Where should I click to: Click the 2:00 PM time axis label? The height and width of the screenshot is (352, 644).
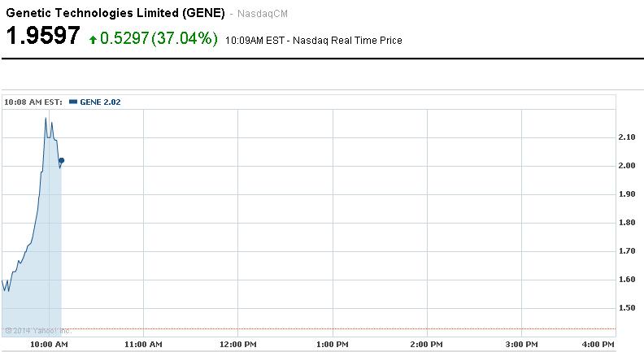point(426,345)
